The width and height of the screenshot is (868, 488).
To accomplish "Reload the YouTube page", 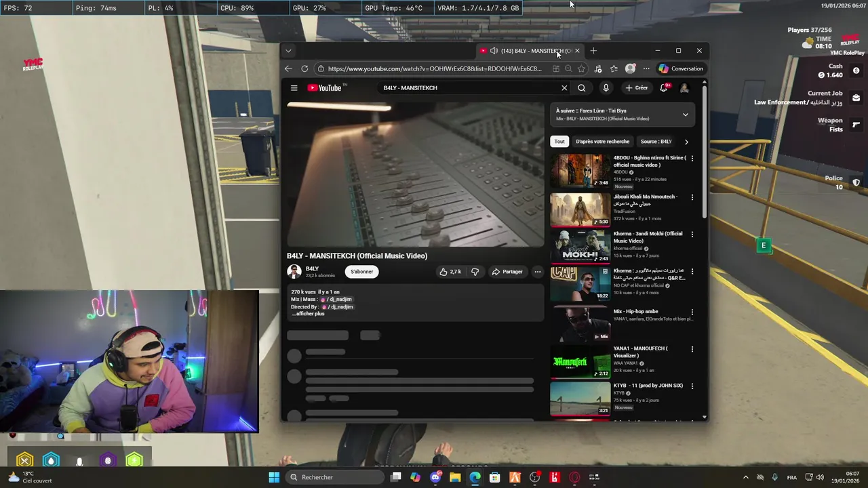I will point(304,68).
